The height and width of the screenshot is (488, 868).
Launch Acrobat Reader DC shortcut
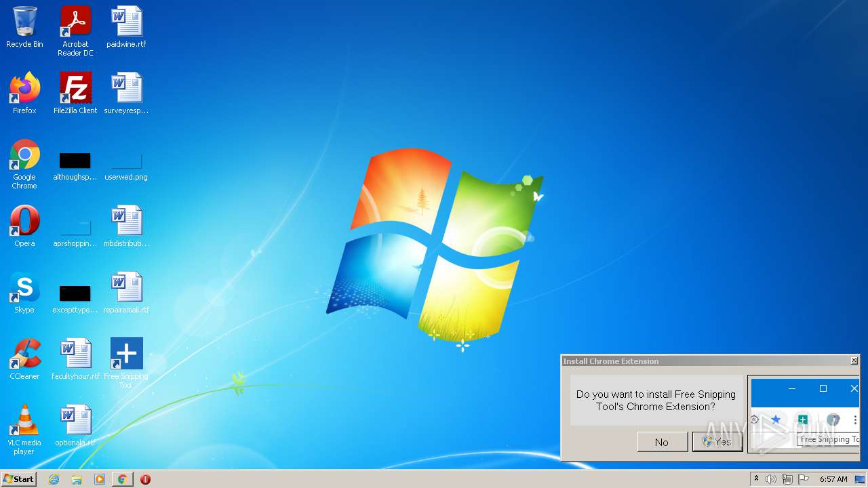click(x=75, y=31)
